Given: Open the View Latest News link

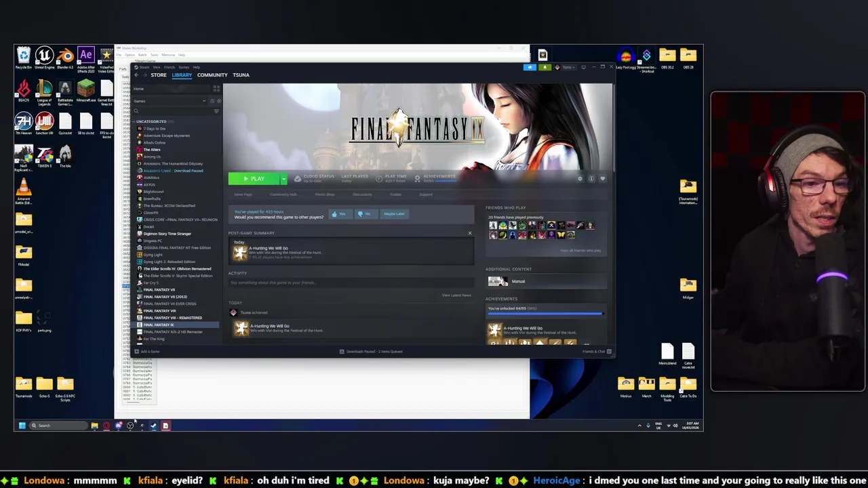Looking at the screenshot, I should (x=456, y=296).
